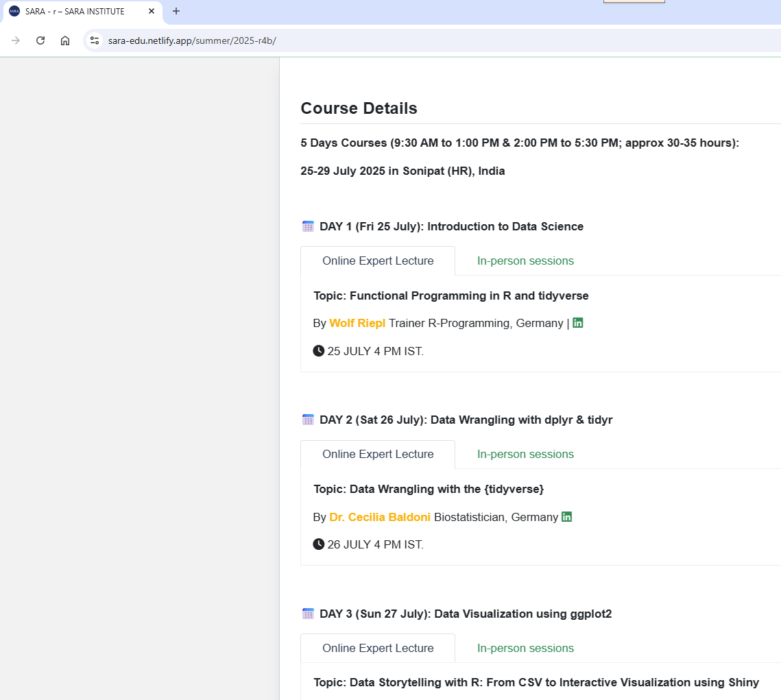
Task: Click LinkedIn icon next to Wolf Riepl
Action: 578,323
